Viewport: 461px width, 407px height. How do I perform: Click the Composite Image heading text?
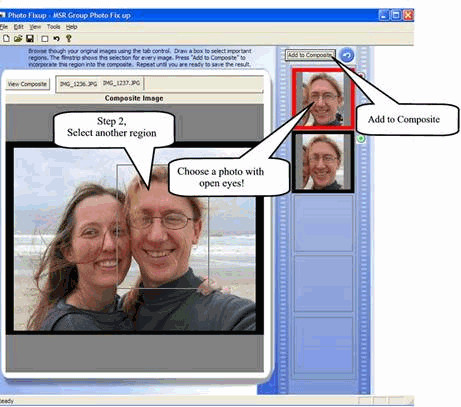pyautogui.click(x=134, y=98)
